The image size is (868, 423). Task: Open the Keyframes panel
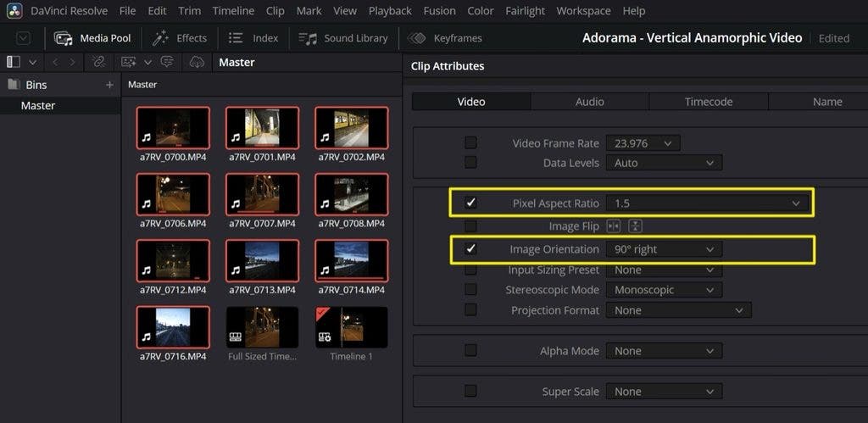tap(445, 38)
